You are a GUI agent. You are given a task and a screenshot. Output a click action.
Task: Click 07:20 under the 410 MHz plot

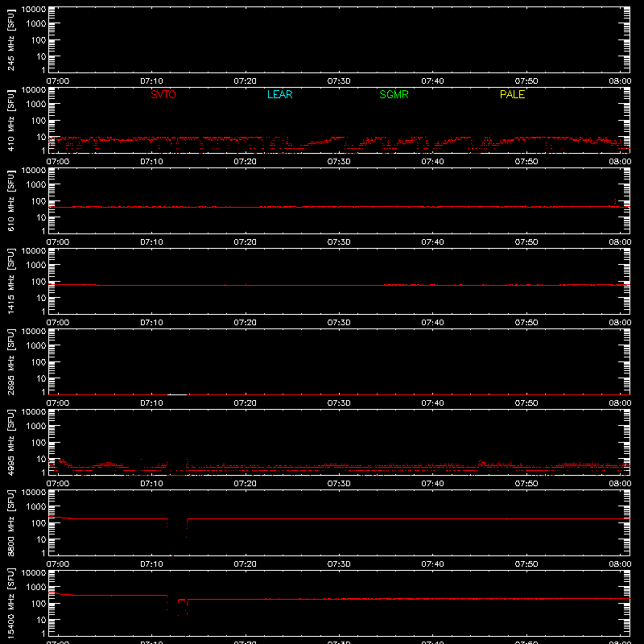246,162
